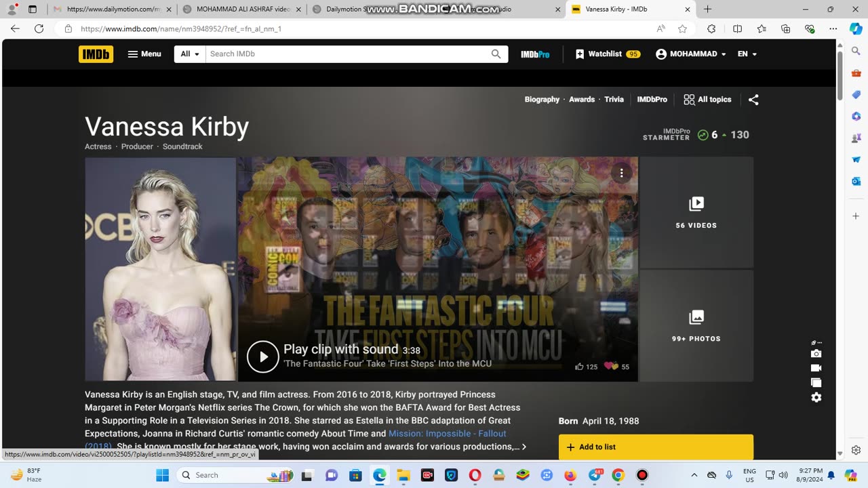Screen dimensions: 868x488
Task: Switch to the Dailymotion URL first tab
Action: point(113,9)
